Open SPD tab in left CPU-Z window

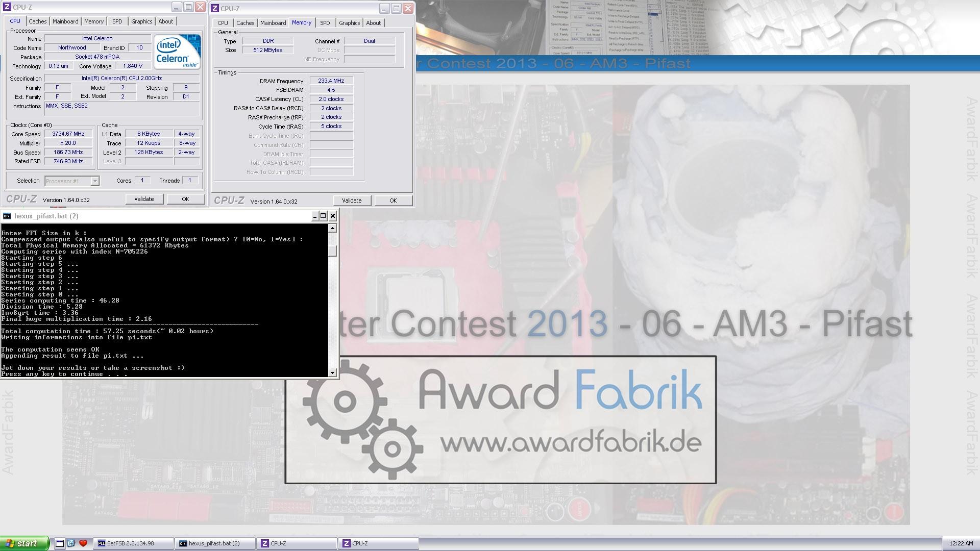coord(117,21)
